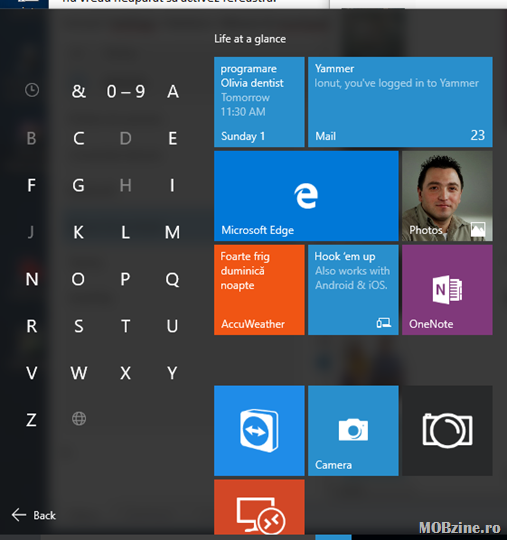
Task: Jump to apps starting with Q
Action: (x=172, y=279)
